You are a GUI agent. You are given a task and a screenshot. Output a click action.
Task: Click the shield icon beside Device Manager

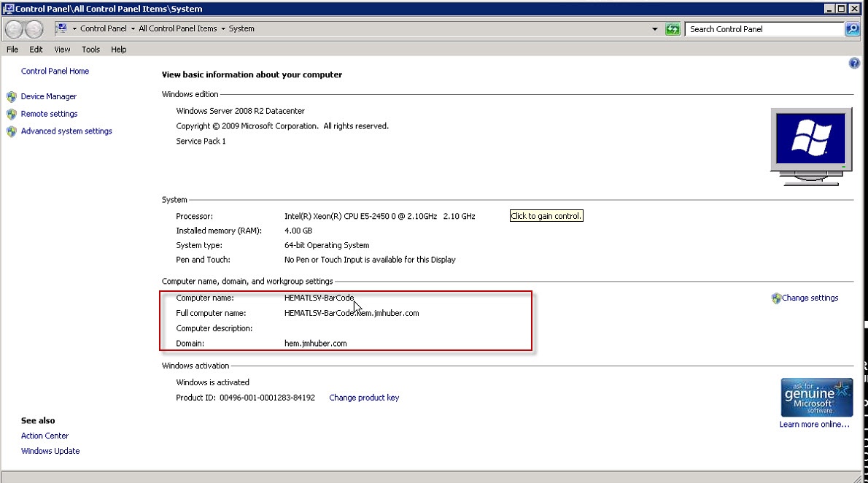pos(12,97)
